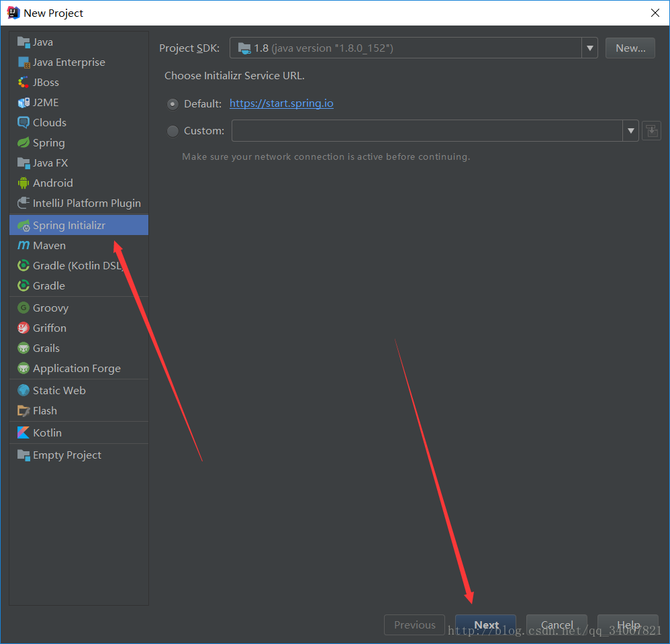The height and width of the screenshot is (644, 670).
Task: Click the Grails icon
Action: 23,349
